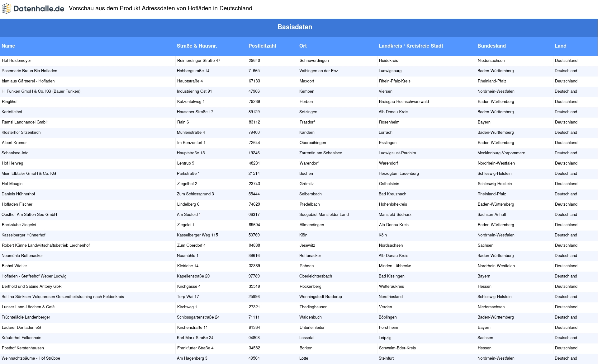Click the Basisdaten section header
598x364 pixels.
[x=295, y=27]
